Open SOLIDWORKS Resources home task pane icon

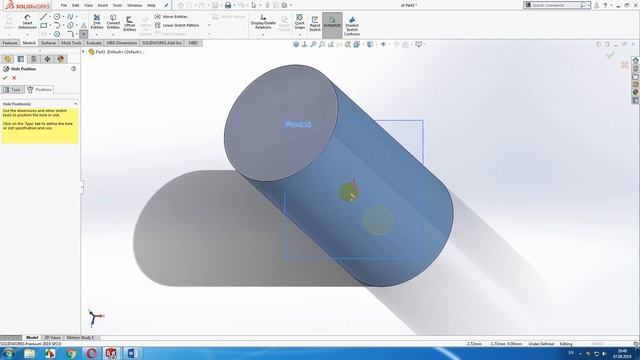coord(636,60)
